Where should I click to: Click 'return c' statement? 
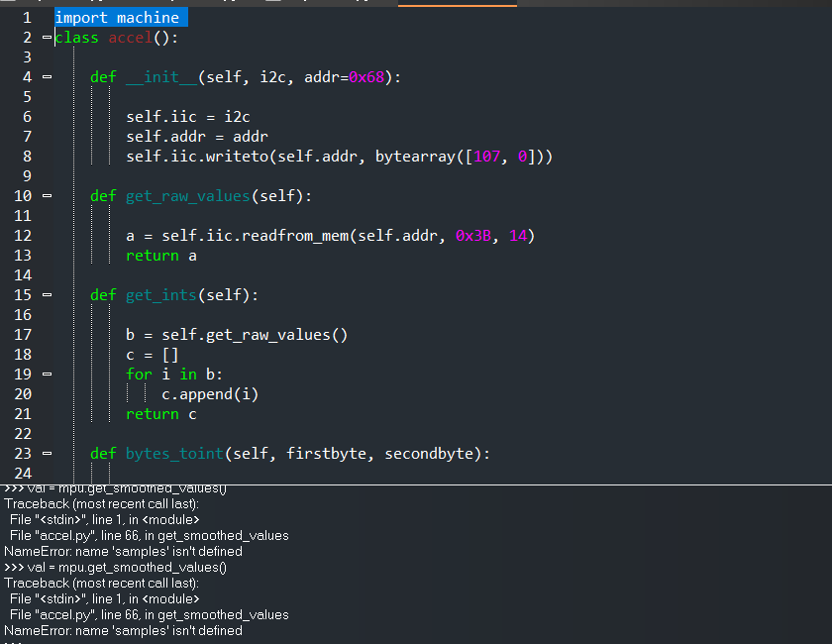(161, 414)
